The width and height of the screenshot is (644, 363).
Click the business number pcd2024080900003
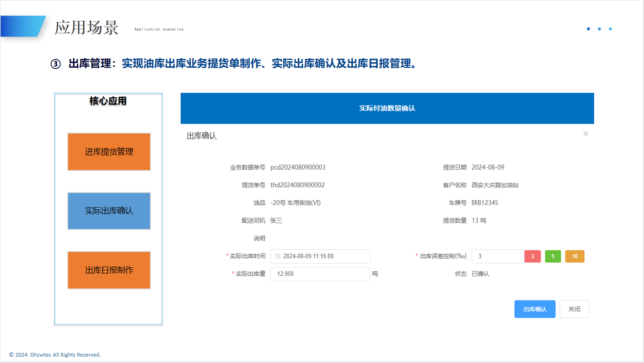click(x=298, y=167)
